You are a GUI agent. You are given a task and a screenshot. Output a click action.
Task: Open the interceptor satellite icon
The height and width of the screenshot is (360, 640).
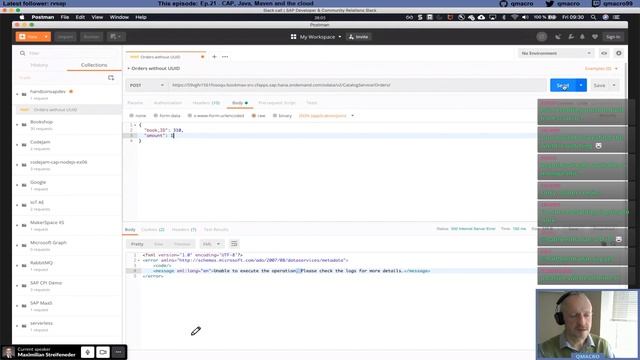[558, 37]
